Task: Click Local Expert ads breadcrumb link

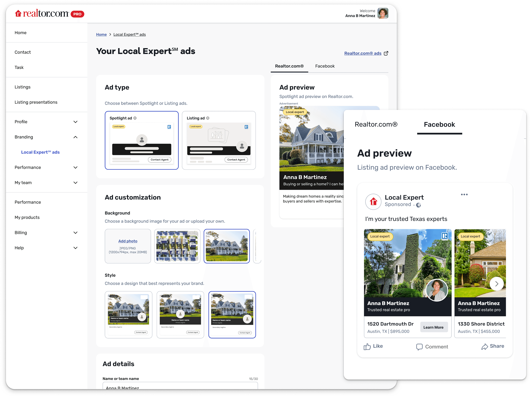Action: [129, 35]
